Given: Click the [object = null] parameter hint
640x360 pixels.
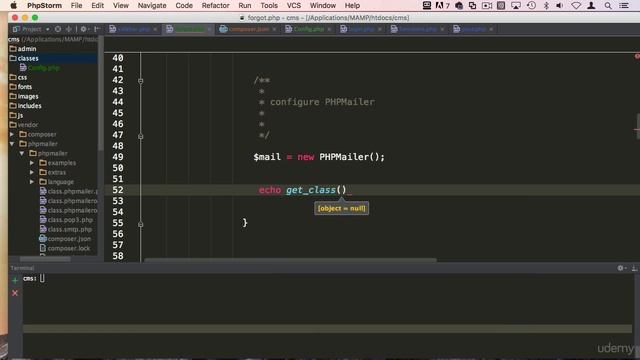Looking at the screenshot, I should (342, 208).
